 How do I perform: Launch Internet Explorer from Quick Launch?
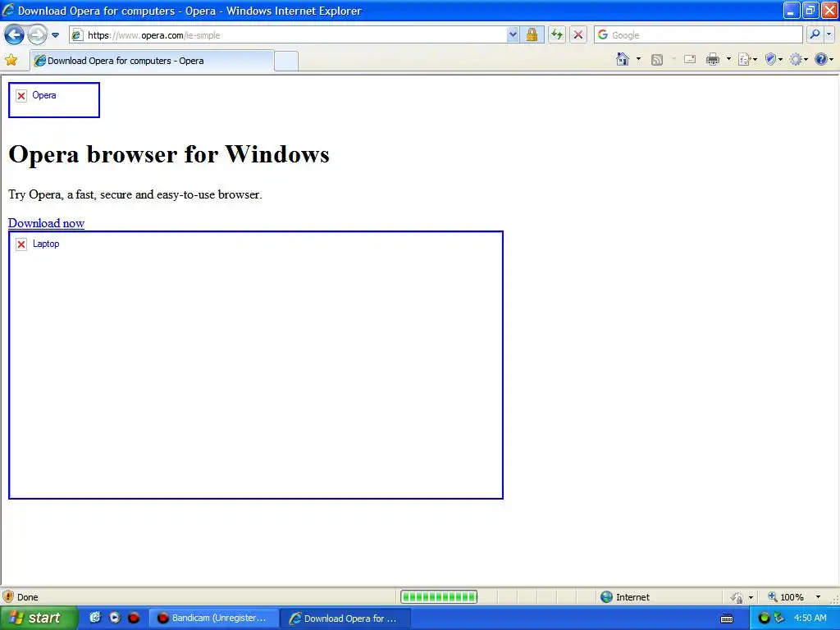pos(95,618)
